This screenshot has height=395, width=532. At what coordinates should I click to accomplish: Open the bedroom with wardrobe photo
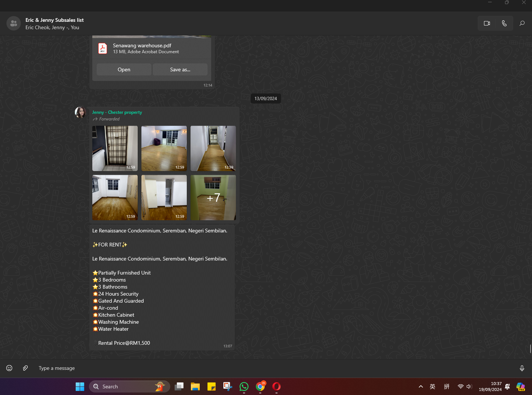(115, 198)
